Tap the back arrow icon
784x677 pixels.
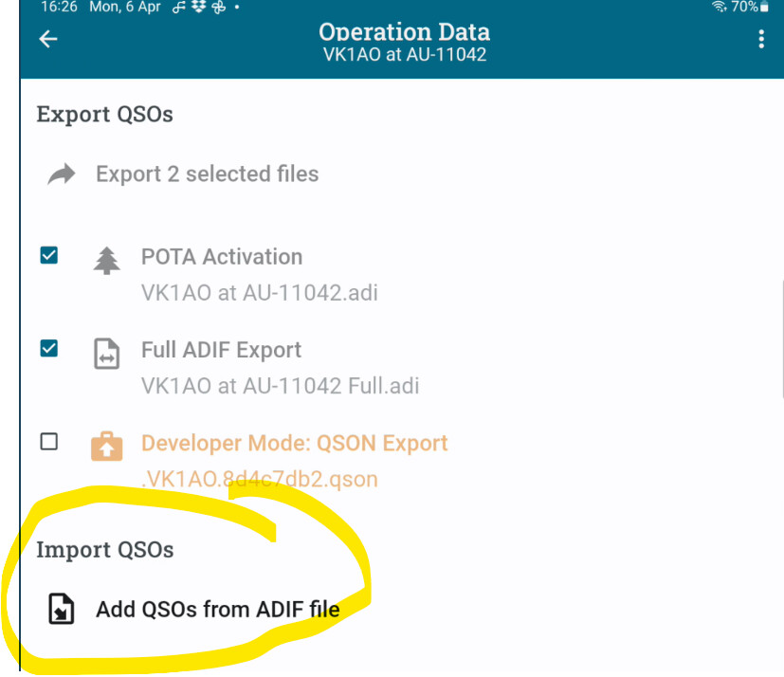[48, 40]
